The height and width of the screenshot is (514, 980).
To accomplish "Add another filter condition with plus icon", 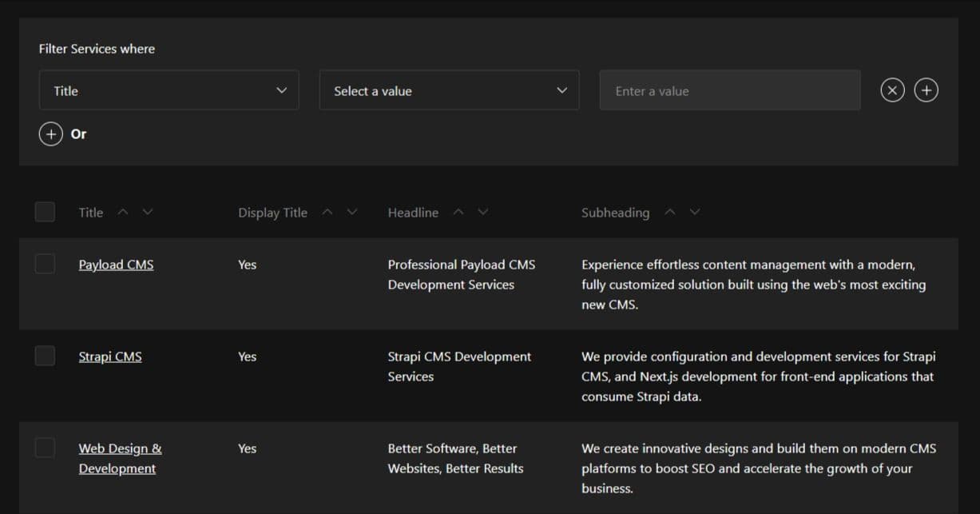I will click(x=926, y=90).
